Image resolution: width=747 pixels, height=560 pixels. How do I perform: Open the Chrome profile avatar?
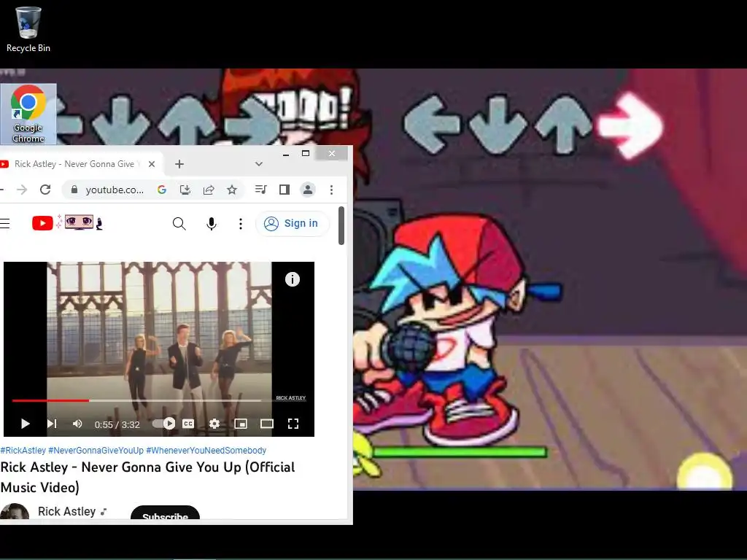point(308,190)
